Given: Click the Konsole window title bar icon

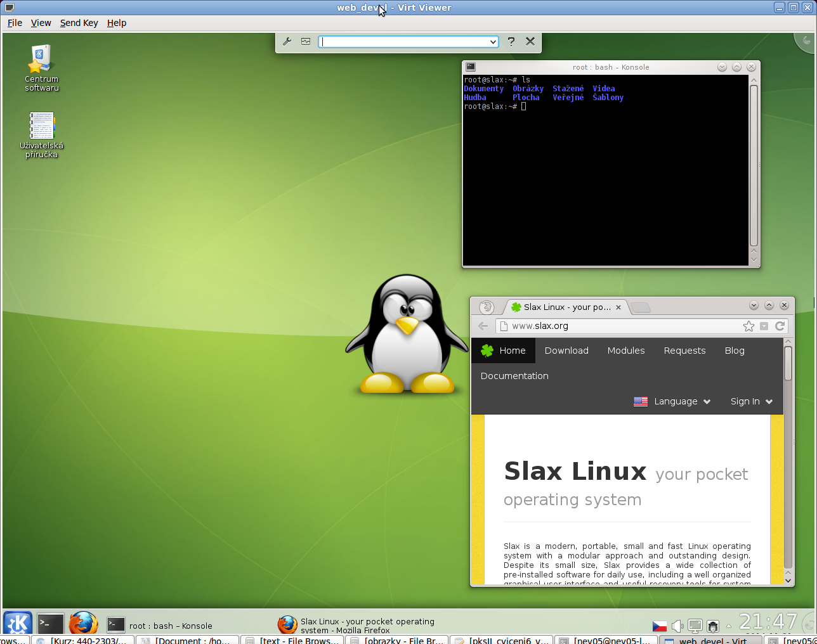Looking at the screenshot, I should (x=471, y=67).
